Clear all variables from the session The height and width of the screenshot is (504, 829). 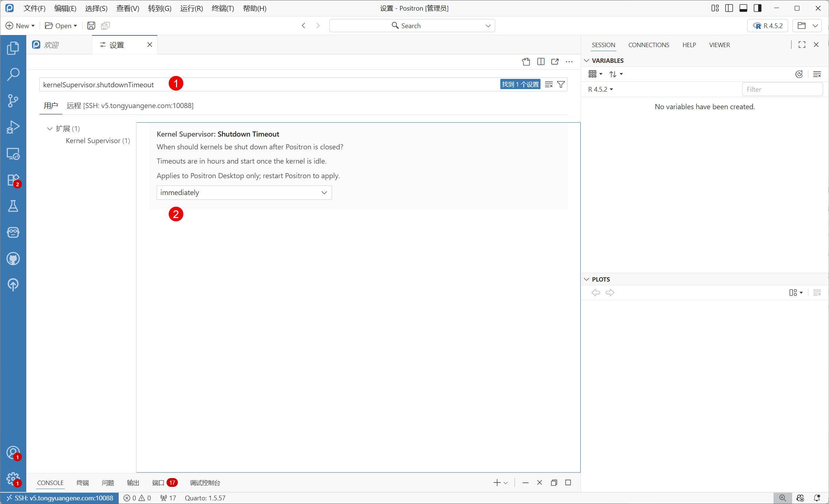point(817,74)
